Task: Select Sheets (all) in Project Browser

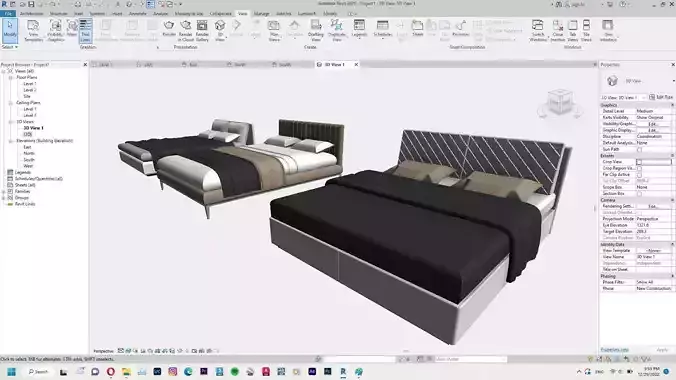Action: (x=25, y=185)
